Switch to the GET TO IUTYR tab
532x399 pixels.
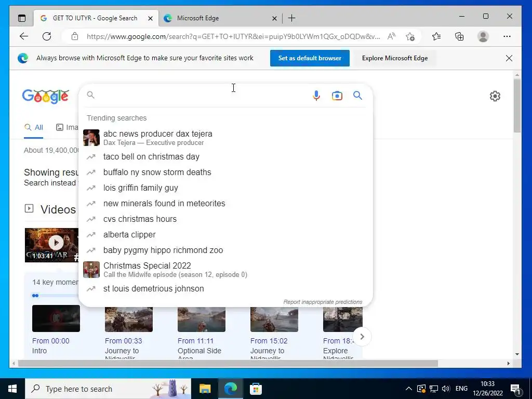click(x=95, y=18)
